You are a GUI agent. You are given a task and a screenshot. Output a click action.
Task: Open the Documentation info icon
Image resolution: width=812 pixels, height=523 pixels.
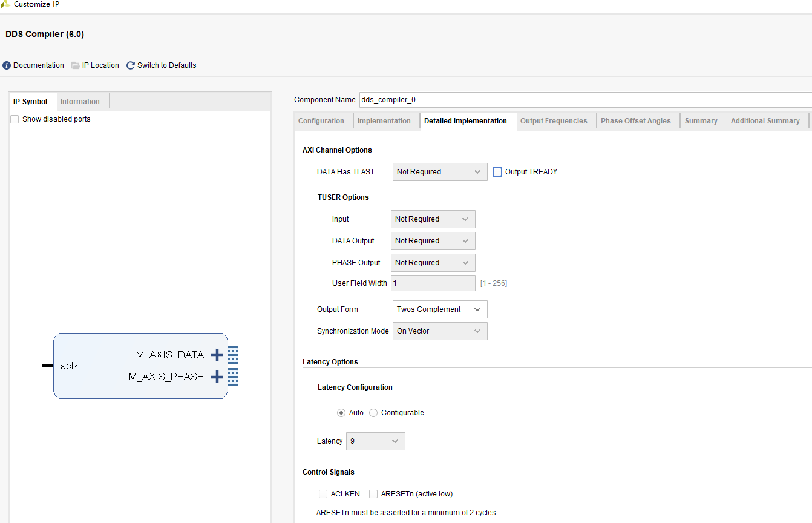pyautogui.click(x=7, y=65)
